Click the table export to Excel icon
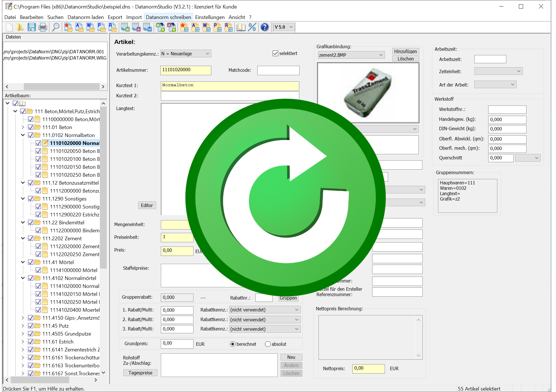Screen dimensions: 556x392 point(125,27)
